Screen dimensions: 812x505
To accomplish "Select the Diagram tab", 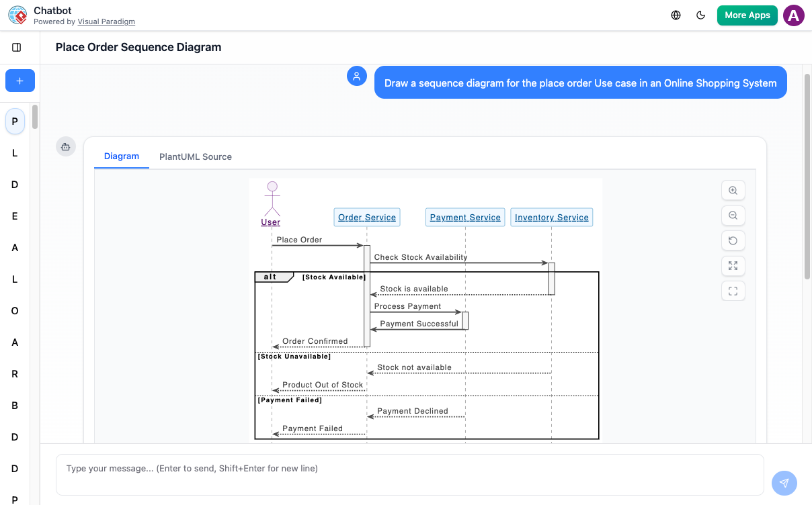I will point(121,156).
